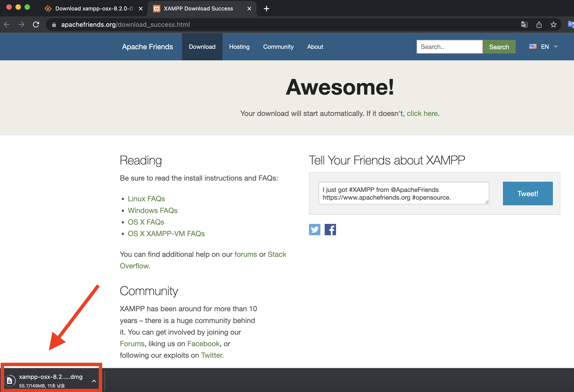Click the Twitter share icon

(314, 229)
